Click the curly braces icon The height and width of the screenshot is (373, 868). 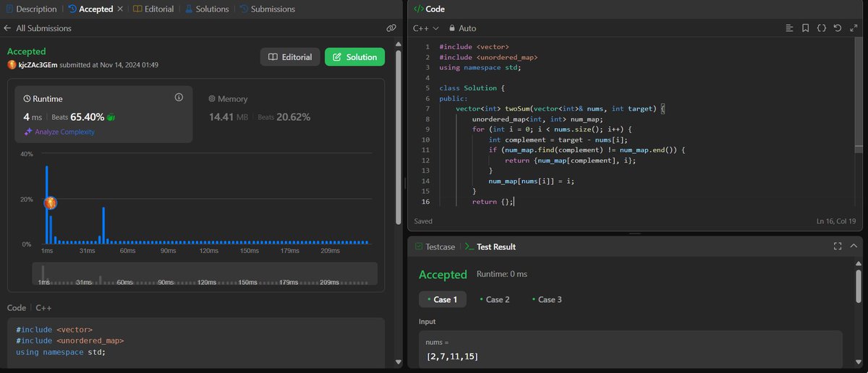[821, 28]
